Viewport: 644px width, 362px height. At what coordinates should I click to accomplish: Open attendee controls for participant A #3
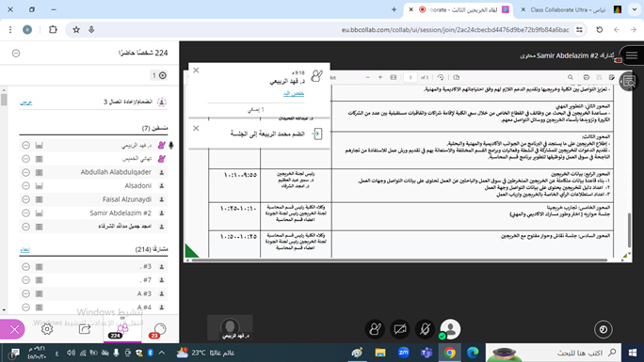point(25,293)
